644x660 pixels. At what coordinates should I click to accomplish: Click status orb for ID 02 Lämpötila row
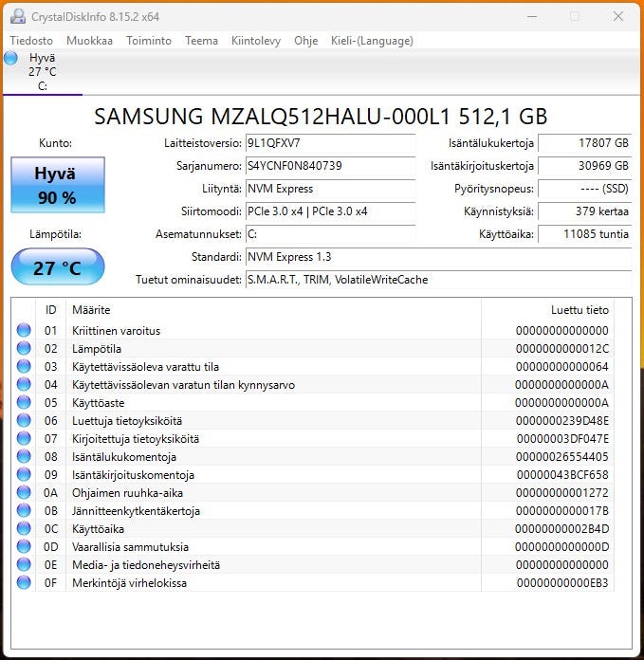[24, 348]
